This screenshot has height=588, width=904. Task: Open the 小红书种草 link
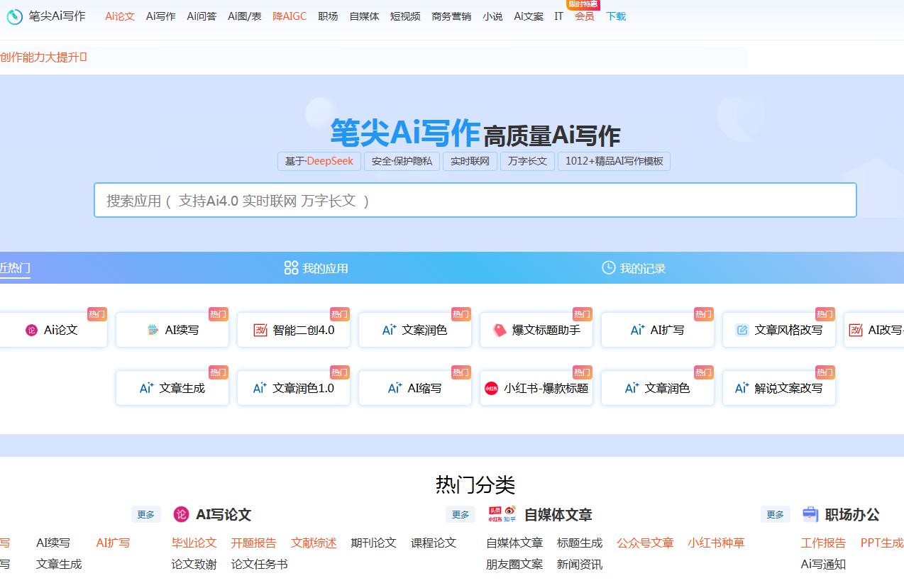coord(716,543)
